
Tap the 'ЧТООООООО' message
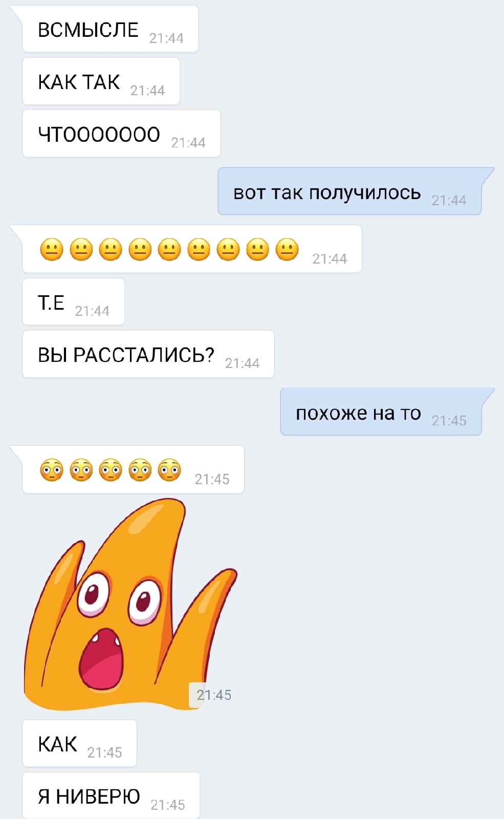[x=121, y=134]
